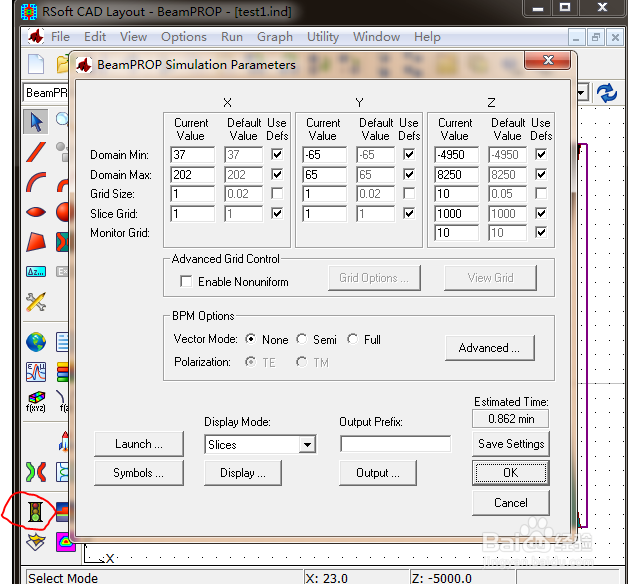Select the red polygon shape tool
The width and height of the screenshot is (628, 584).
[36, 242]
